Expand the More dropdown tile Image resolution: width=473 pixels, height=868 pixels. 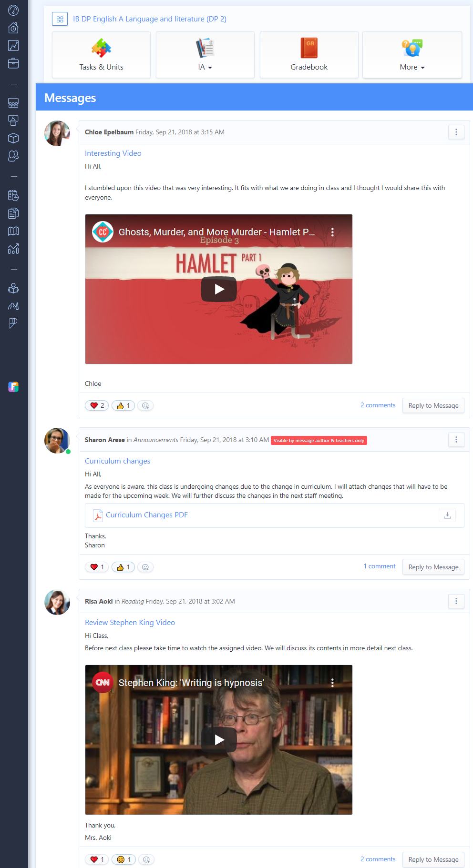(x=412, y=55)
